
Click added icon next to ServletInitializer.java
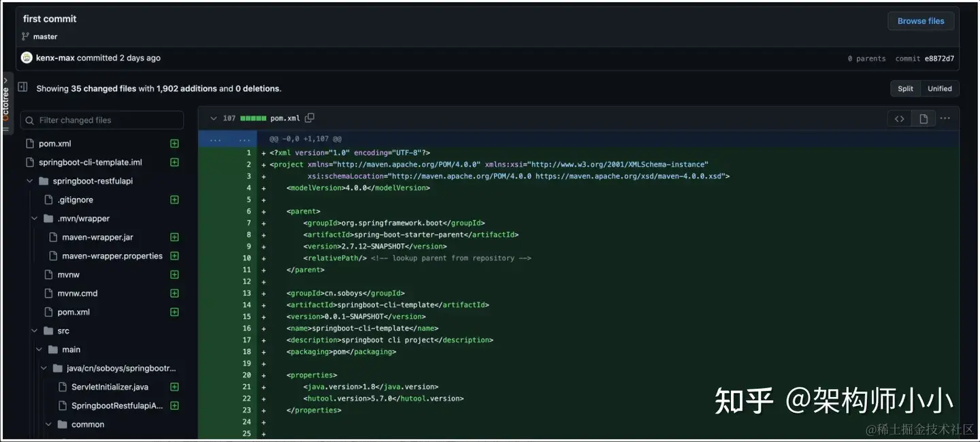[174, 387]
